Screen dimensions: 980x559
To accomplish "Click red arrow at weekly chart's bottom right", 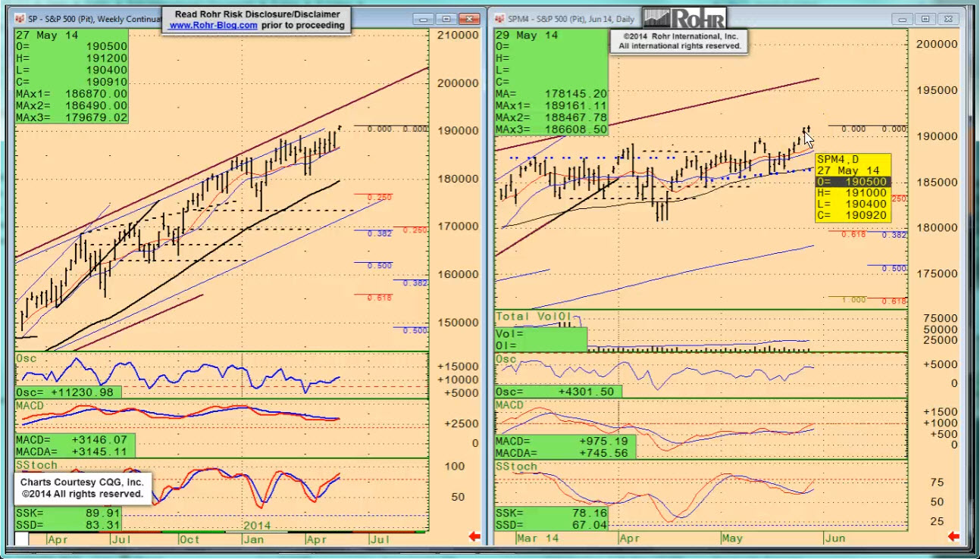I will tap(474, 537).
